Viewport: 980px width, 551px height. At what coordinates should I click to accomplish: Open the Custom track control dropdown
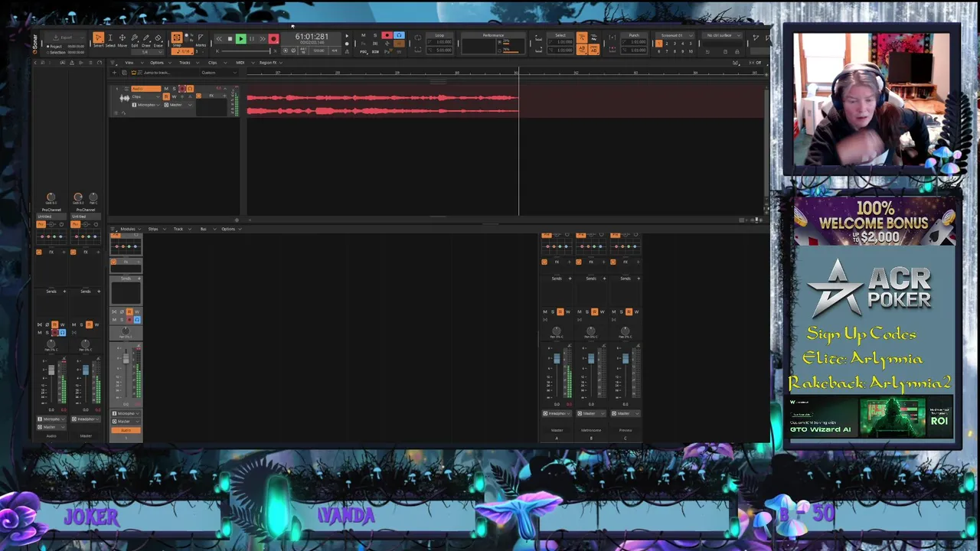[x=218, y=73]
